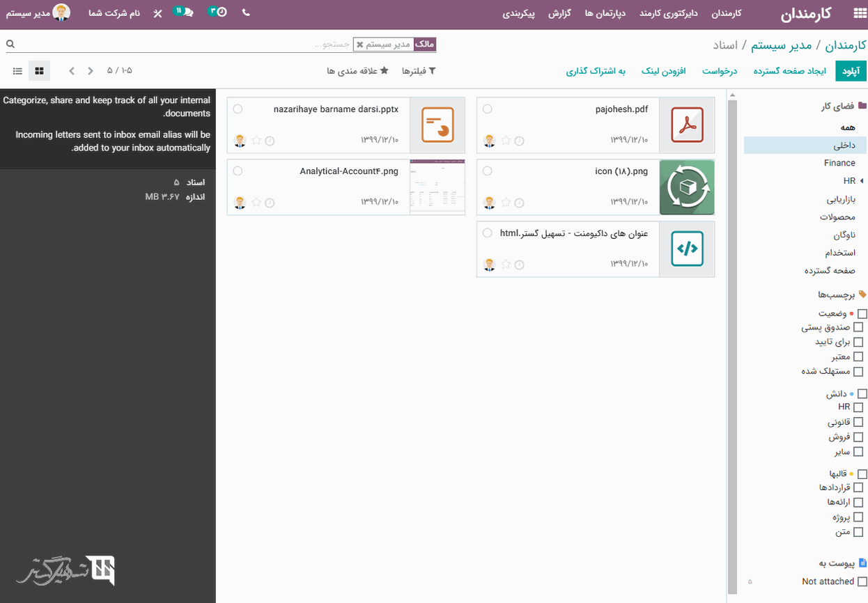Remove the مدیر سیستم owner filter tag
This screenshot has width=868, height=603.
(x=359, y=45)
